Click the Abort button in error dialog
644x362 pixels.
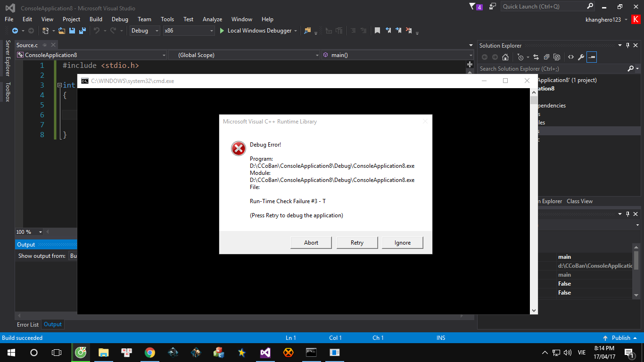tap(311, 243)
